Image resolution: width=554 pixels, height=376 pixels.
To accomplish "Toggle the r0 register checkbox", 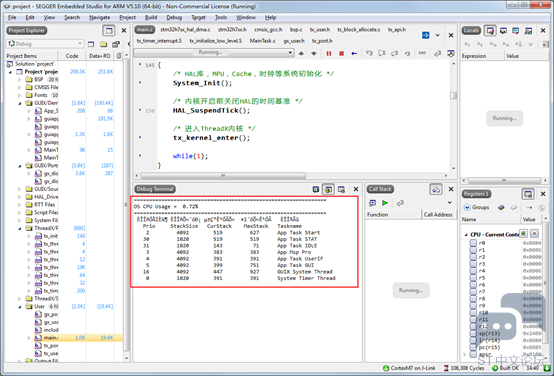I will (x=473, y=243).
